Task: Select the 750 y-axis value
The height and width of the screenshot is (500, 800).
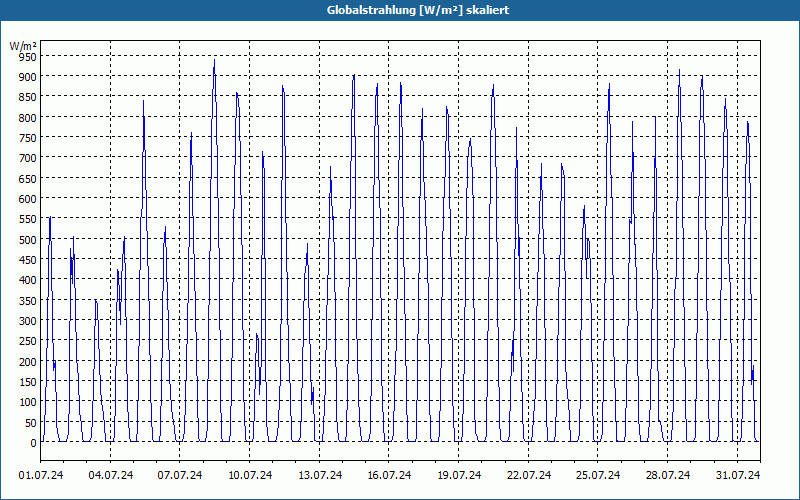Action: point(28,138)
